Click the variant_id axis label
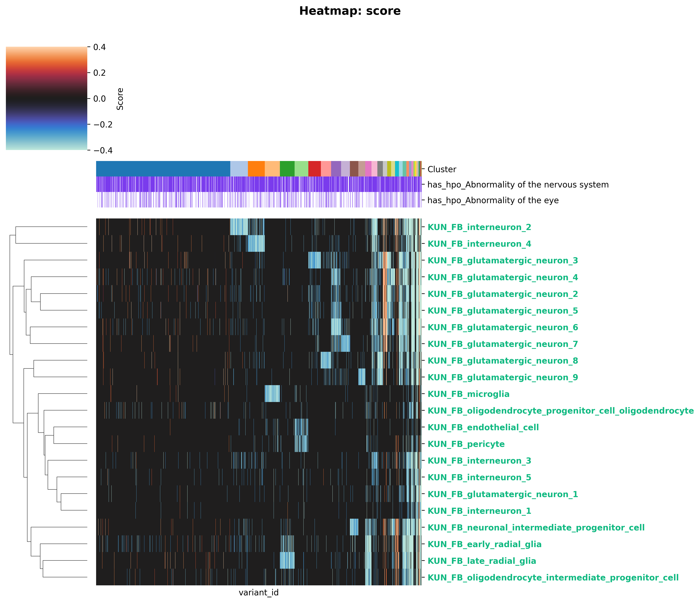 click(x=259, y=592)
